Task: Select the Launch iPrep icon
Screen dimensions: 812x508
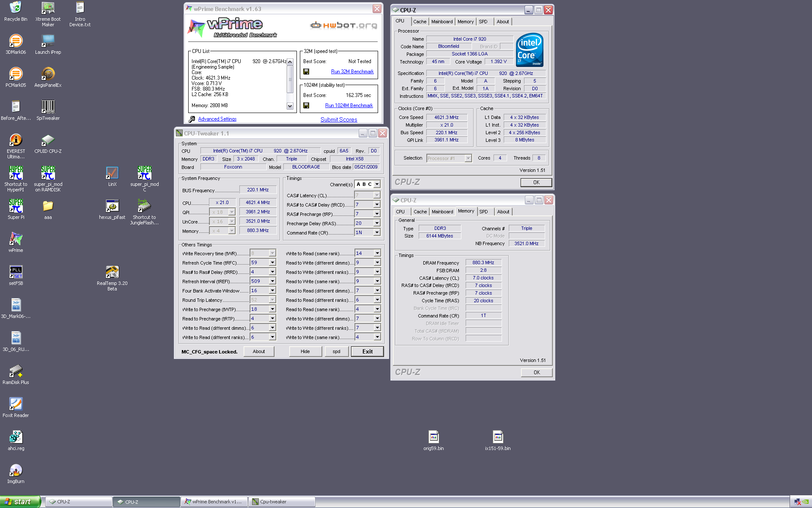Action: [x=48, y=44]
